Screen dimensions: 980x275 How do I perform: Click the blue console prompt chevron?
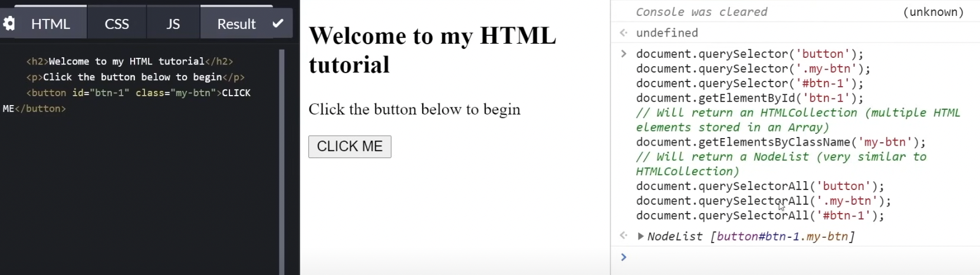pos(623,257)
